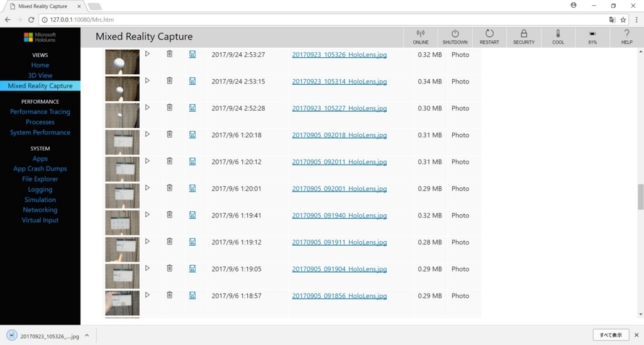
Task: Save the 20170905_091904_HoloLens.jpg capture
Action: coord(192,268)
